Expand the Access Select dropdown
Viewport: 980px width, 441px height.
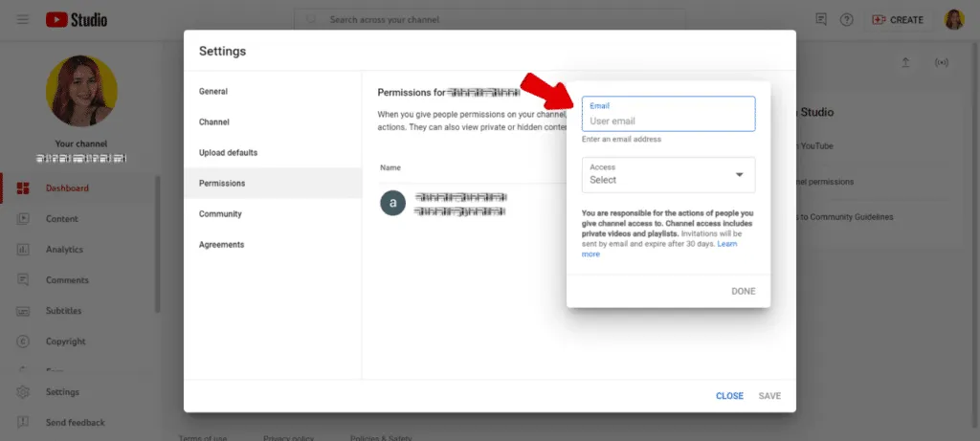(668, 175)
